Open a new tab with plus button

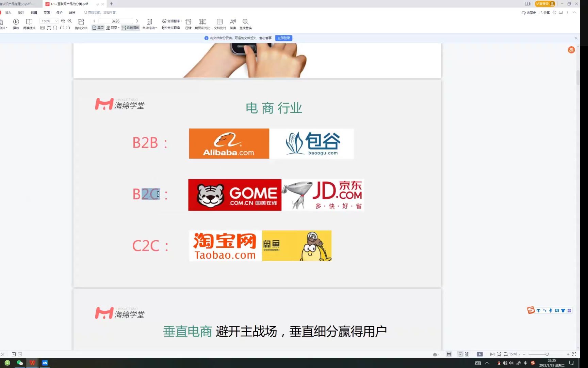[111, 4]
